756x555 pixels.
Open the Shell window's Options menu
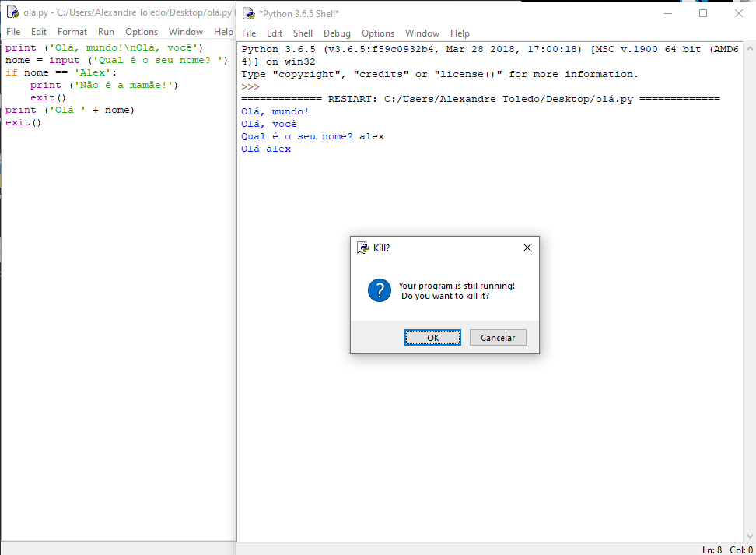coord(378,33)
